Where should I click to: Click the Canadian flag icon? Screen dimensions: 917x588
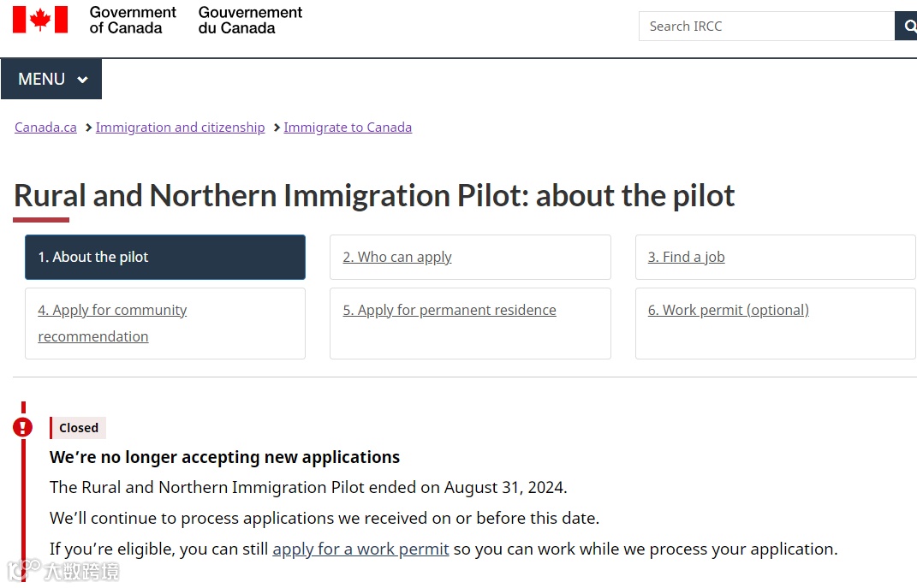[x=40, y=20]
